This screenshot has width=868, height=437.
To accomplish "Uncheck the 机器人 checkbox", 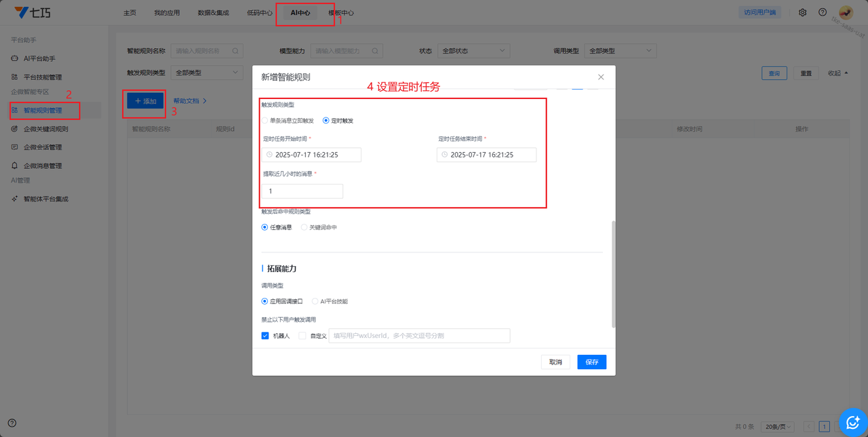I will pyautogui.click(x=265, y=336).
